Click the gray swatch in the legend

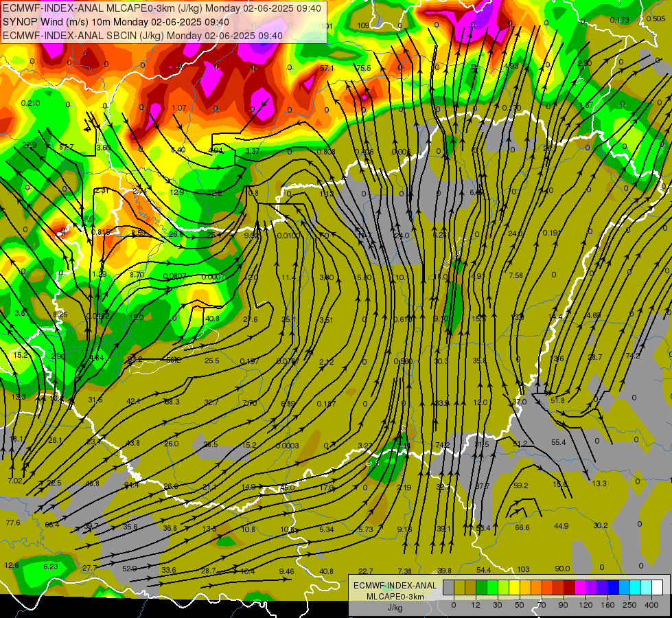coord(449,588)
